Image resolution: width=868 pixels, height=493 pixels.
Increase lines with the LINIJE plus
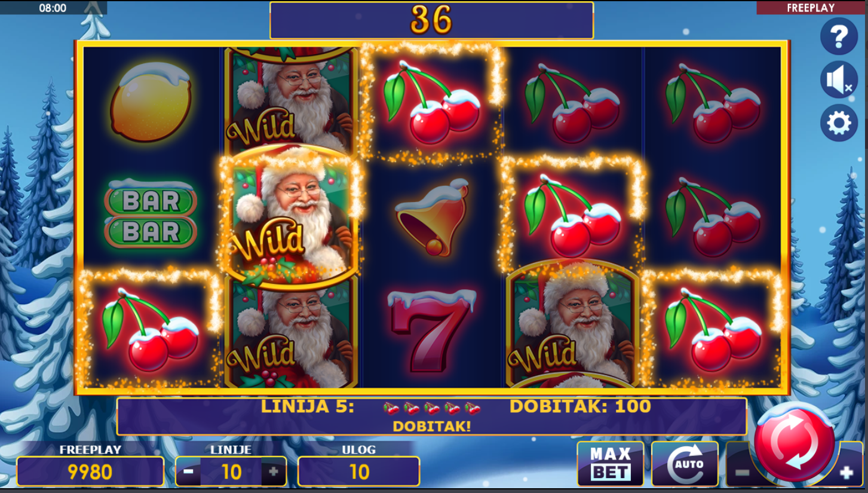click(274, 471)
